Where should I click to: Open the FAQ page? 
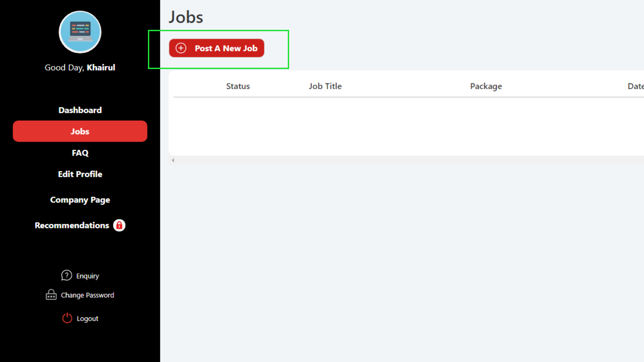pos(80,153)
